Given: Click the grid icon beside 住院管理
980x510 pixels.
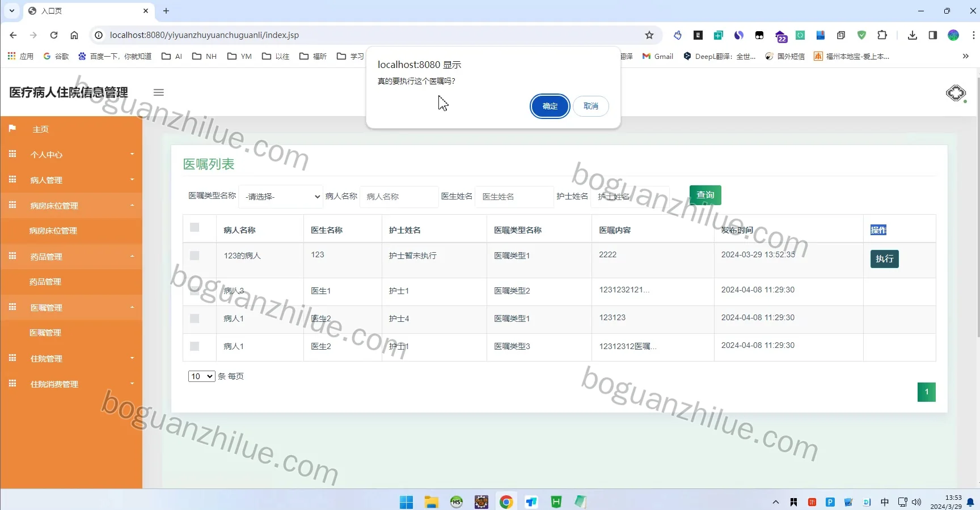Looking at the screenshot, I should click(12, 358).
